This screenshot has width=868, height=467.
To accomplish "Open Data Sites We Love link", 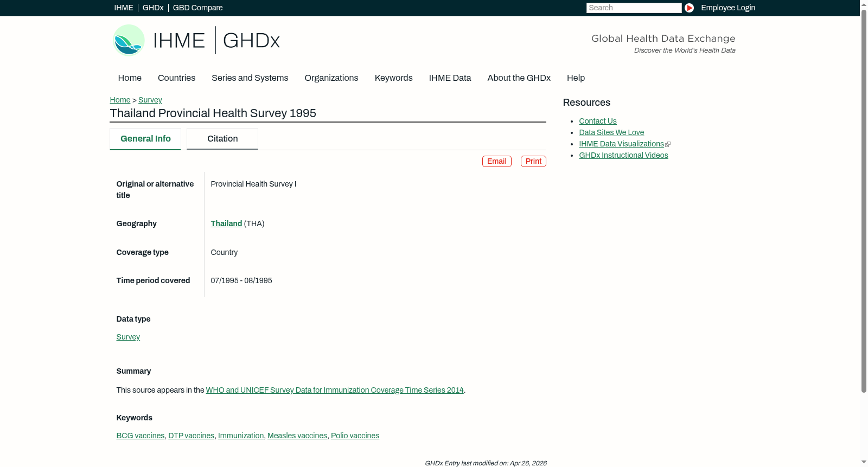I will click(611, 132).
